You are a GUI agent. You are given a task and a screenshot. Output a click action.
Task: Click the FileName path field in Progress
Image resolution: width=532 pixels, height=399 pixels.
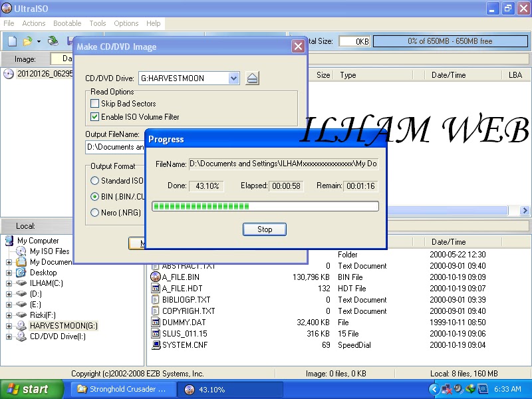283,164
